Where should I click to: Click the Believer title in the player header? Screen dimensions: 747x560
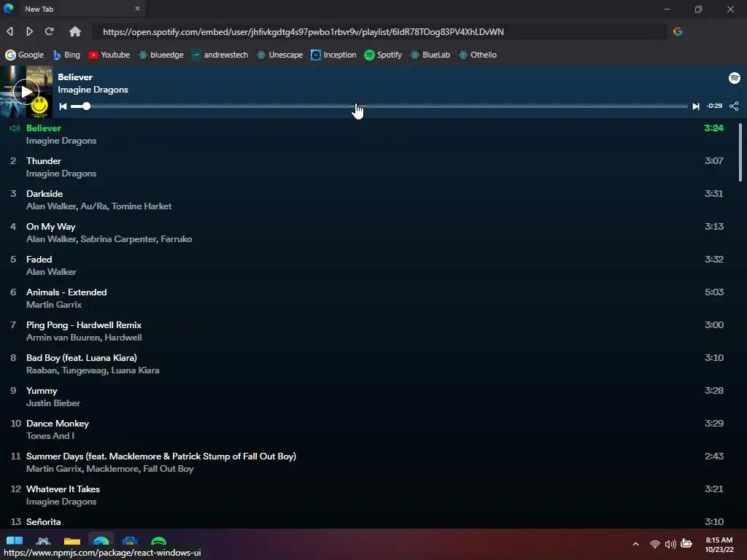[x=75, y=77]
